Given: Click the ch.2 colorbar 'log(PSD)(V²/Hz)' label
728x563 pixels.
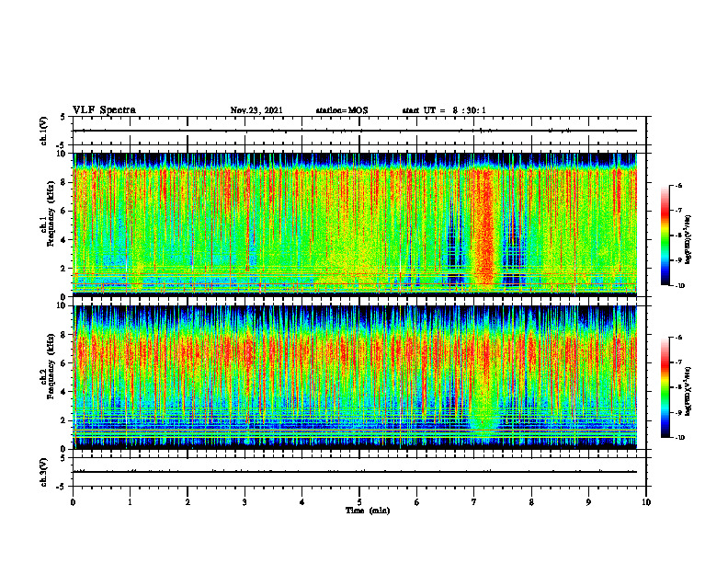Looking at the screenshot, I should pyautogui.click(x=688, y=391).
